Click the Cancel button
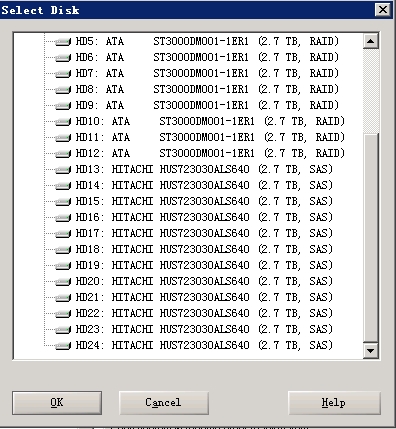This screenshot has height=429, width=396. (164, 403)
